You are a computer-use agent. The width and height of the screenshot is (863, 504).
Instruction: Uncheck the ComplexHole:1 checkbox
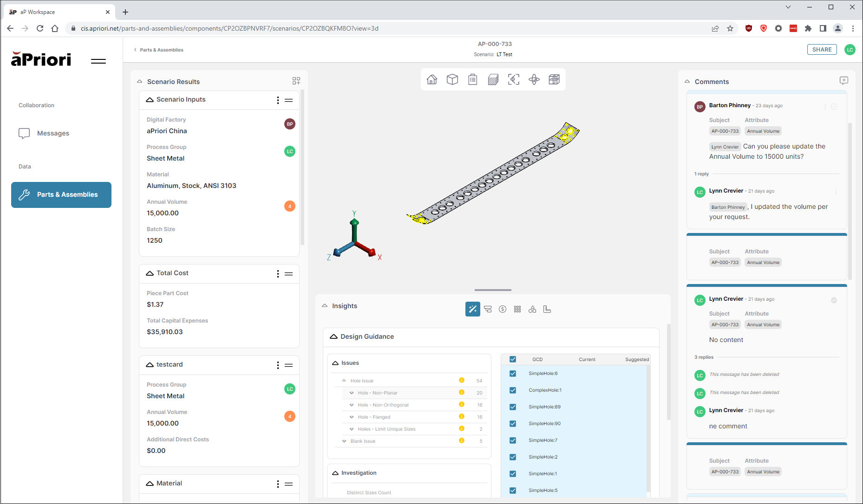(513, 390)
